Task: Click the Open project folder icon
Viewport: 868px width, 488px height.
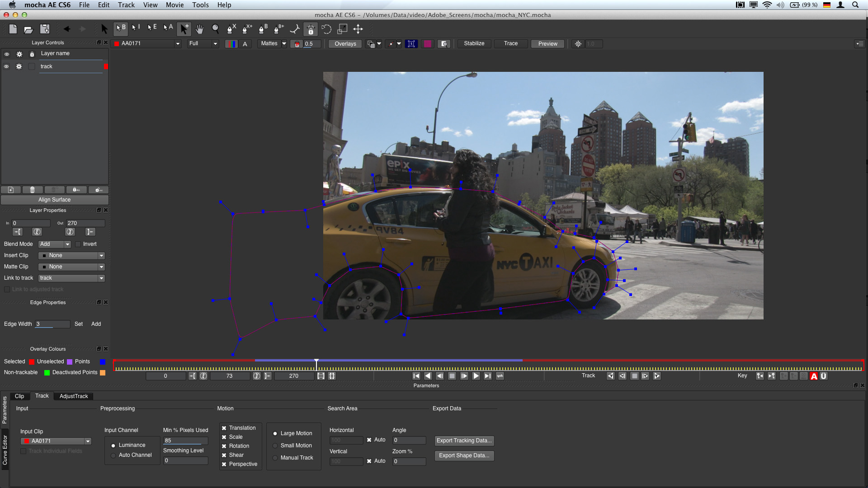Action: (x=28, y=29)
